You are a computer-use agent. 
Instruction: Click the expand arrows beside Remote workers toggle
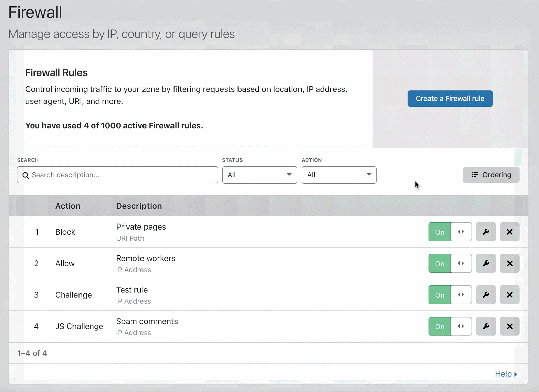tap(461, 263)
